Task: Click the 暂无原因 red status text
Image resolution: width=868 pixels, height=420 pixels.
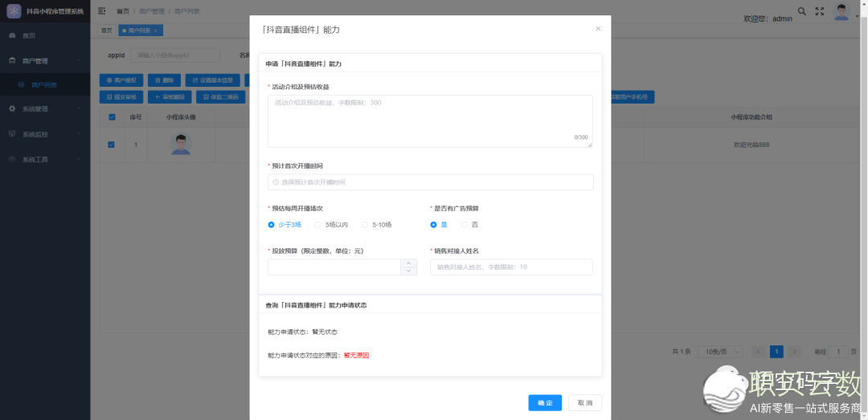Action: (x=356, y=355)
